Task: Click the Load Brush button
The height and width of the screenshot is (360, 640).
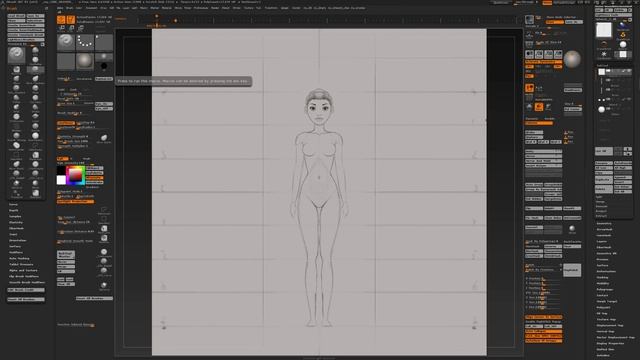Action: [16, 16]
